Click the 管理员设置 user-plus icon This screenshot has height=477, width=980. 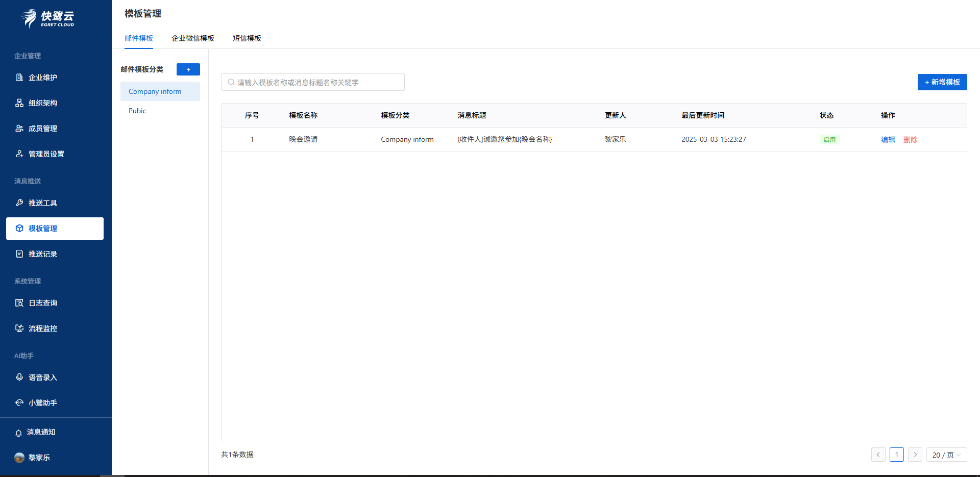(19, 154)
